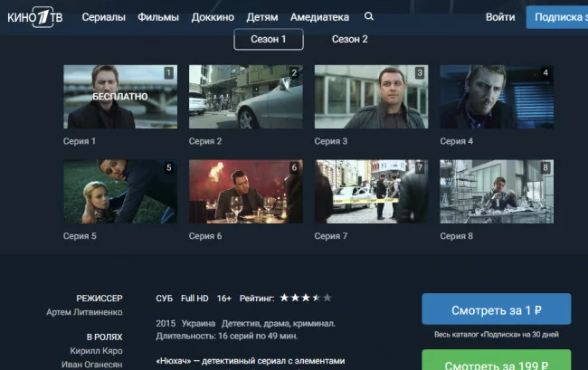Open the Серия 8 thumbnail
This screenshot has width=588, height=370.
pyautogui.click(x=497, y=192)
